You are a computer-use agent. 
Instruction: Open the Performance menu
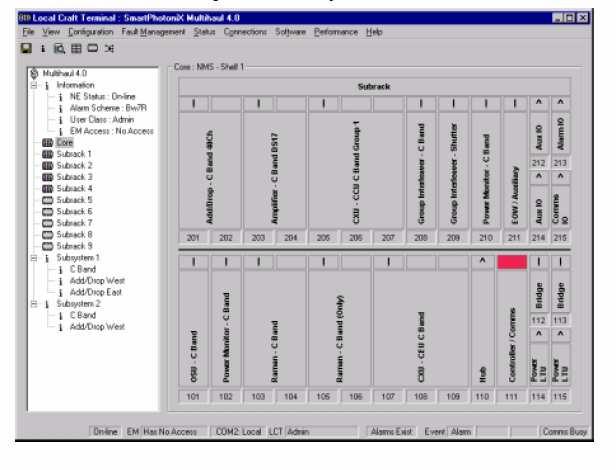pos(336,32)
